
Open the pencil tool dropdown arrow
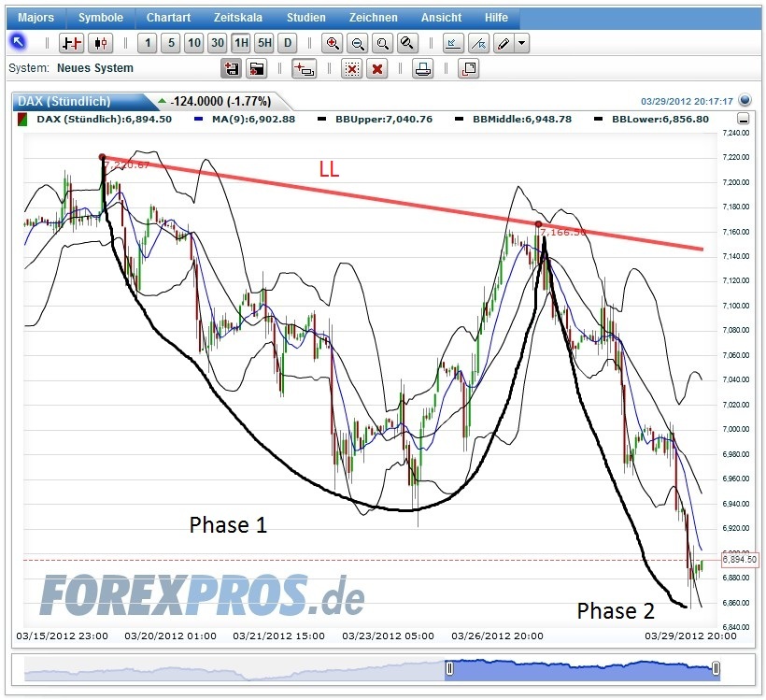click(519, 42)
